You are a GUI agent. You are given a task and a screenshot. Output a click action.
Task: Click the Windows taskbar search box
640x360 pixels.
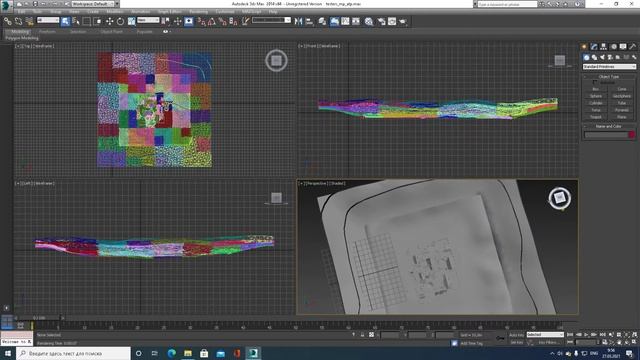point(73,353)
